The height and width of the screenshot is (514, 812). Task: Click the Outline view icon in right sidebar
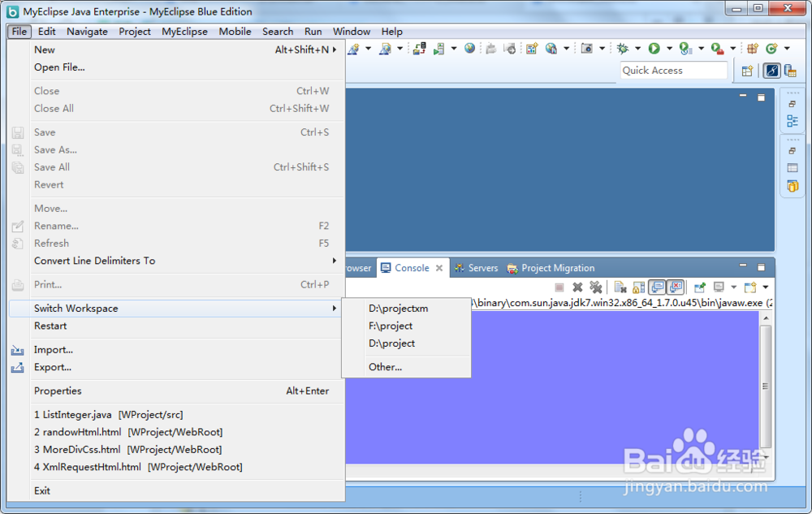click(793, 121)
